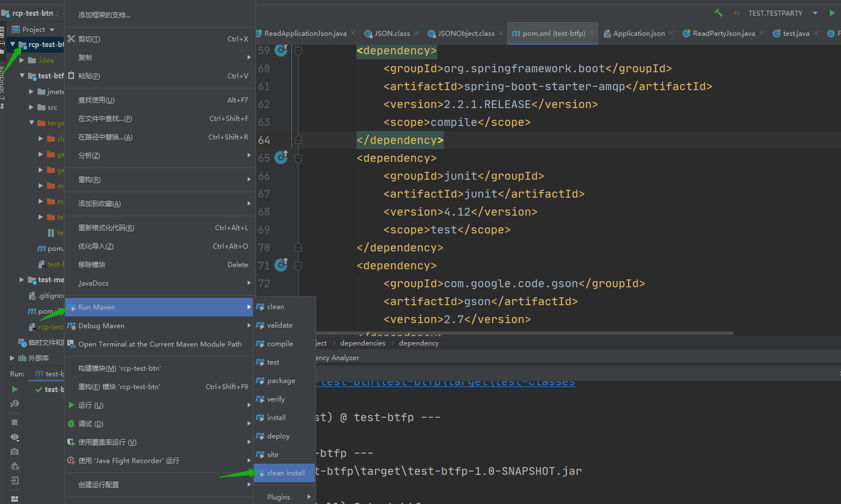Image resolution: width=841 pixels, height=504 pixels.
Task: Close the ReadApplicationJson.java tab
Action: [353, 34]
